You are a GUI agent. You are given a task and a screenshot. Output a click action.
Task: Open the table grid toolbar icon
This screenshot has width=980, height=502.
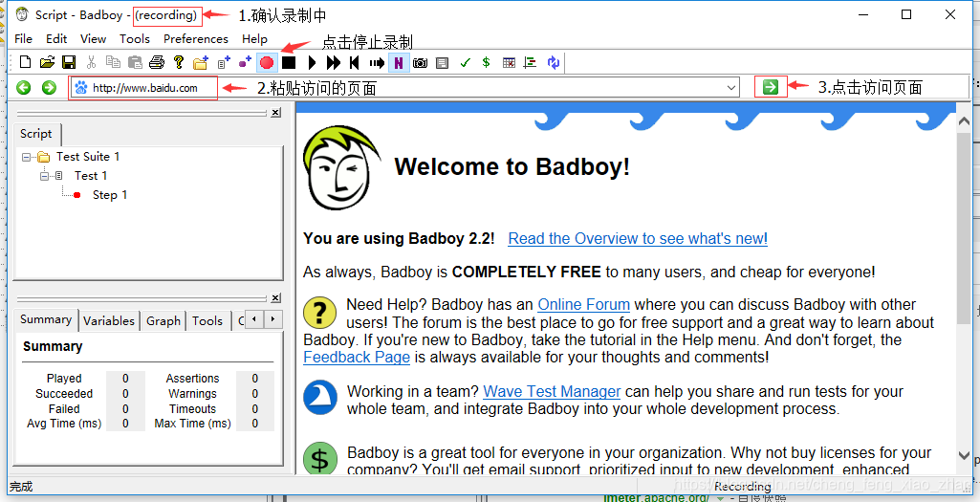[x=509, y=62]
